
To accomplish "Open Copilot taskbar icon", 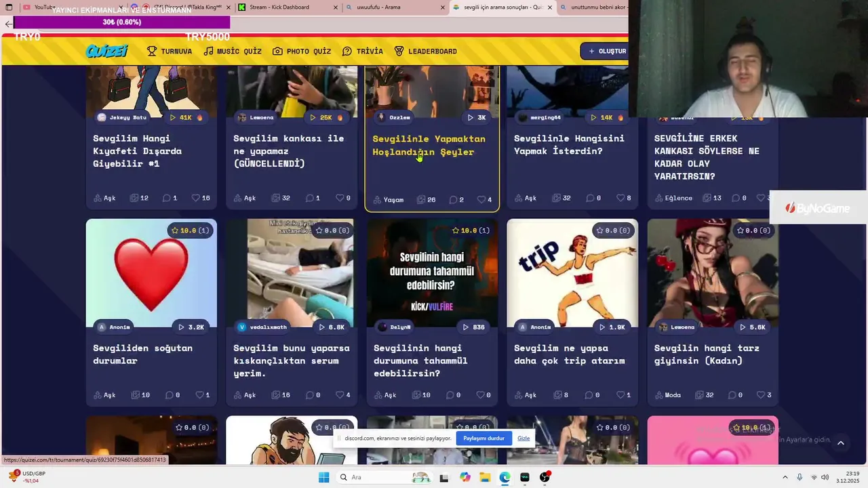I will click(x=465, y=477).
